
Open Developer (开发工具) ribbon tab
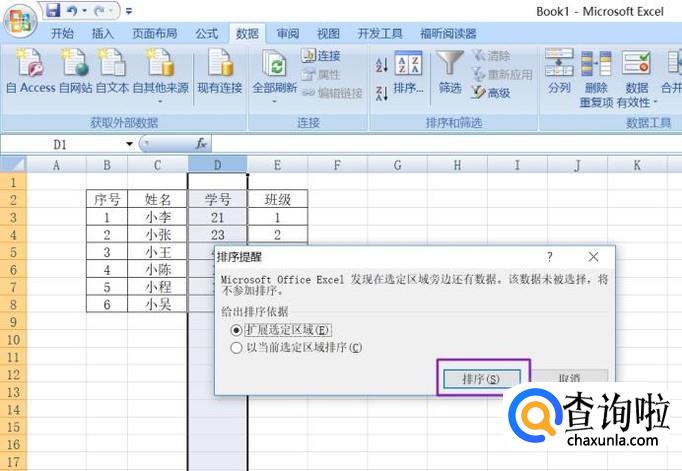click(380, 33)
